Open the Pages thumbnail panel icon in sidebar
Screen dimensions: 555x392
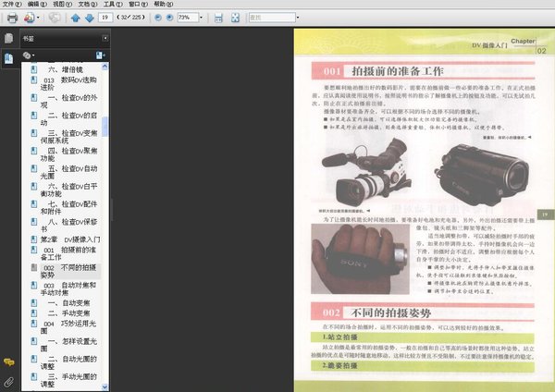[9, 38]
